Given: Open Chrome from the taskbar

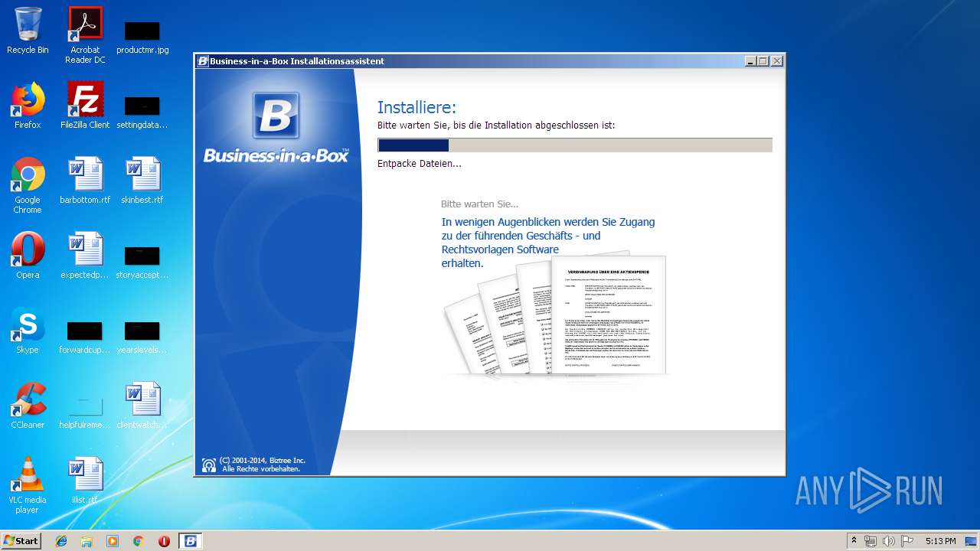Looking at the screenshot, I should click(138, 541).
